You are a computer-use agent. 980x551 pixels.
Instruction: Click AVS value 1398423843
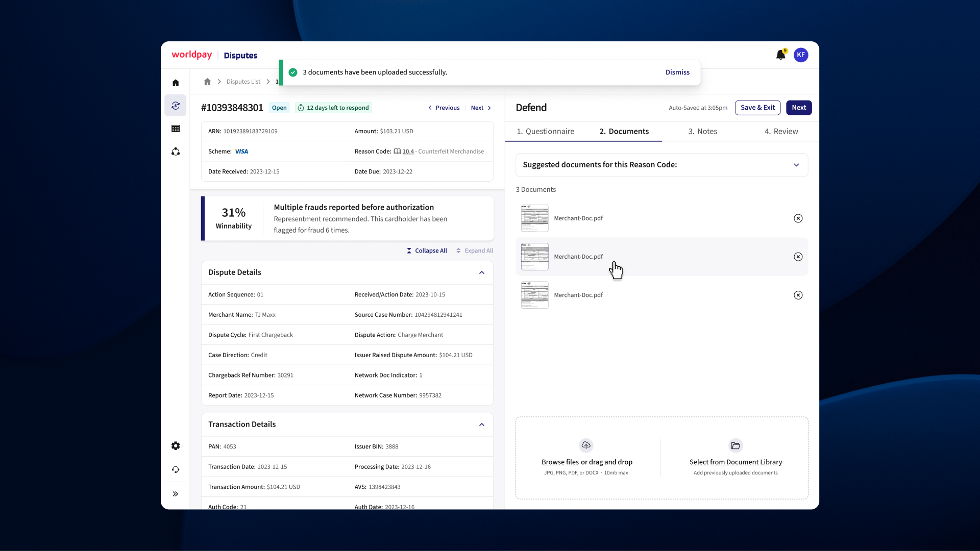[384, 487]
